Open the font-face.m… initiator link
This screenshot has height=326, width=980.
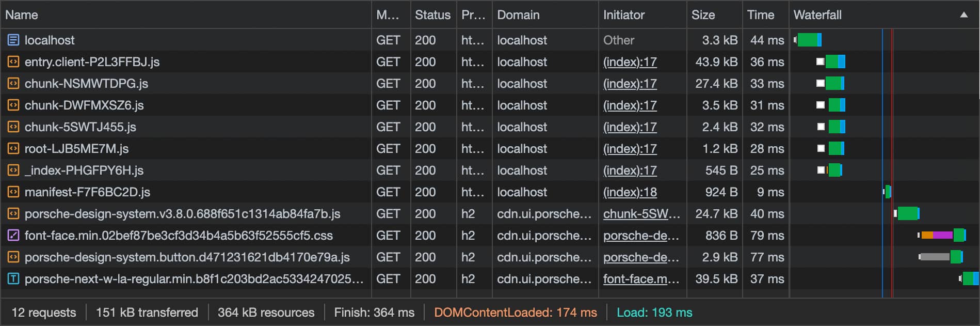coord(641,279)
